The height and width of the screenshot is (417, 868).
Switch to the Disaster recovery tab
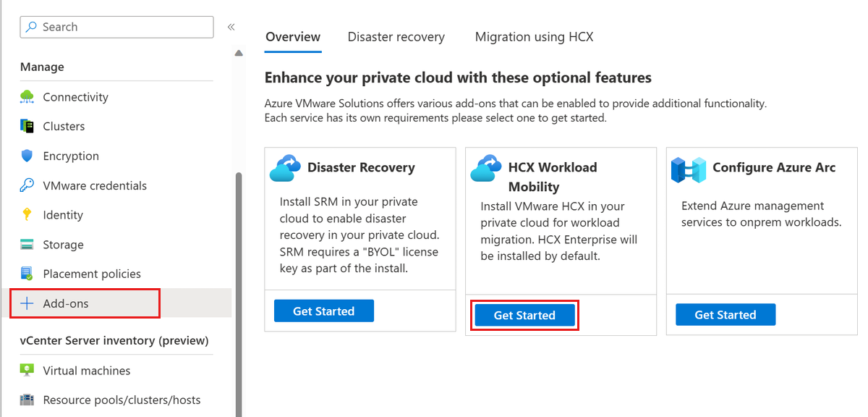(396, 37)
